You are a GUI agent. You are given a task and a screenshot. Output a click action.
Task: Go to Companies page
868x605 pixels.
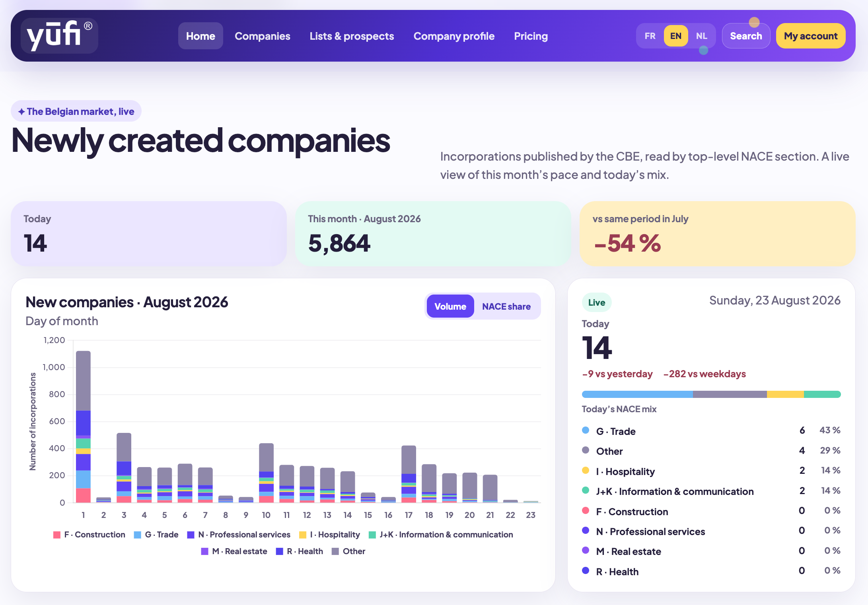point(263,36)
